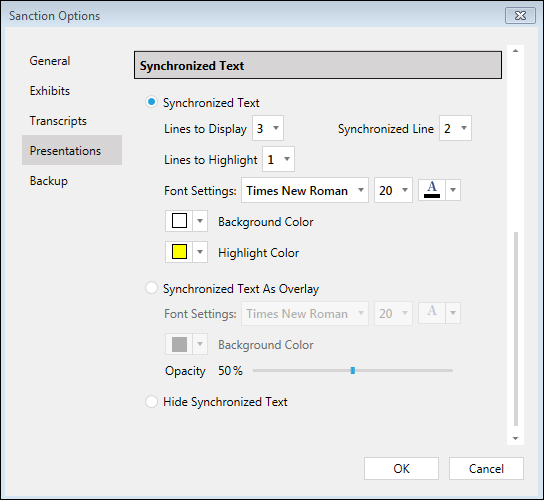This screenshot has width=544, height=500.
Task: Expand the Highlight Color dropdown arrow
Action: point(200,252)
